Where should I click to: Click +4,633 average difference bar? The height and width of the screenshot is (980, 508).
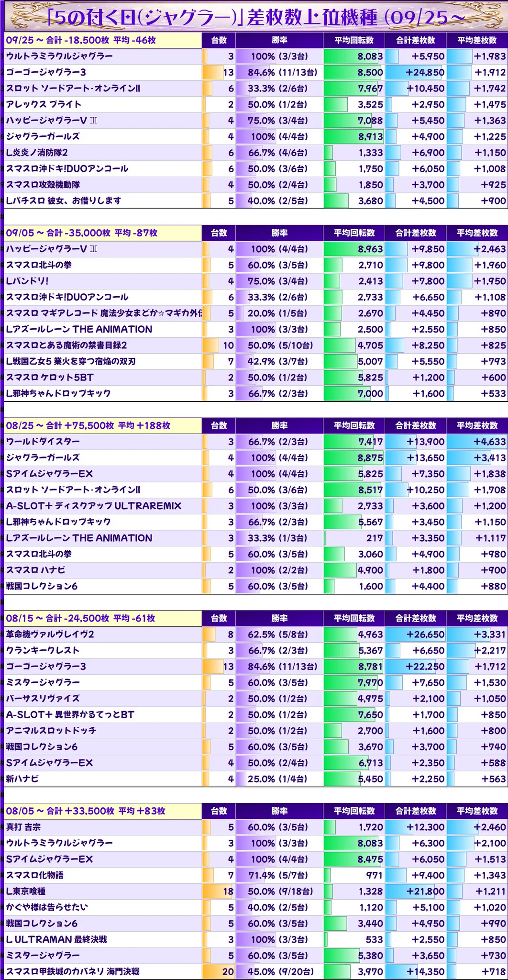[x=477, y=442]
